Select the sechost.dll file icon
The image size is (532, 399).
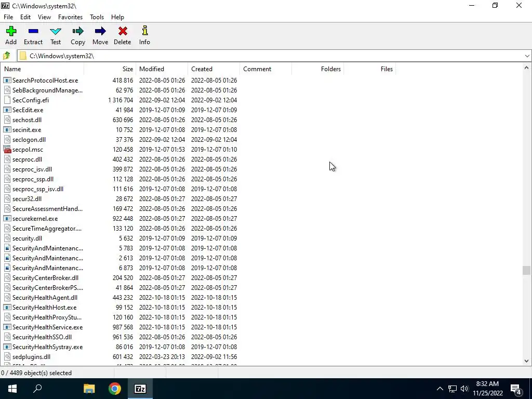point(7,120)
